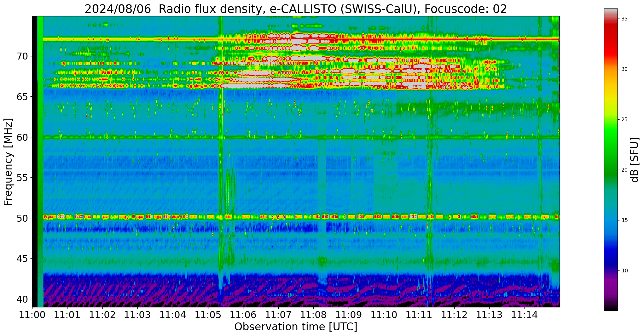Click the 70 MHz frequency tick label
Image resolution: width=644 pixels, height=336 pixels.
(x=22, y=56)
